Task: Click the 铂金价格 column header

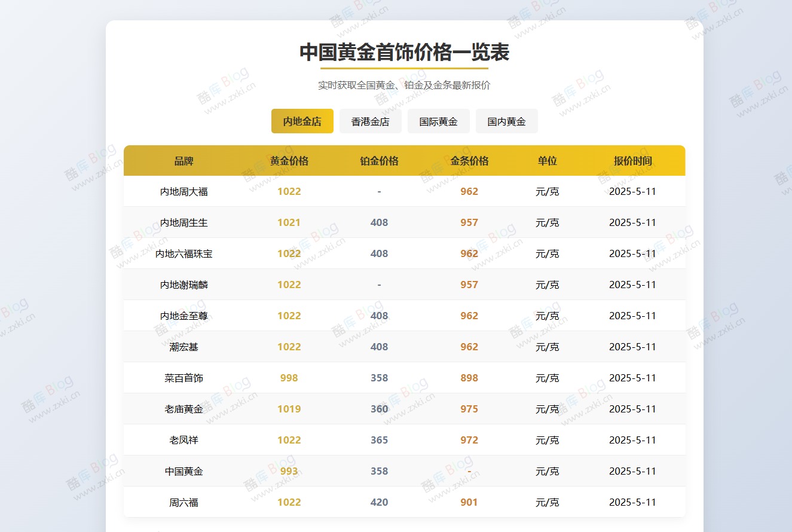Action: pos(378,160)
